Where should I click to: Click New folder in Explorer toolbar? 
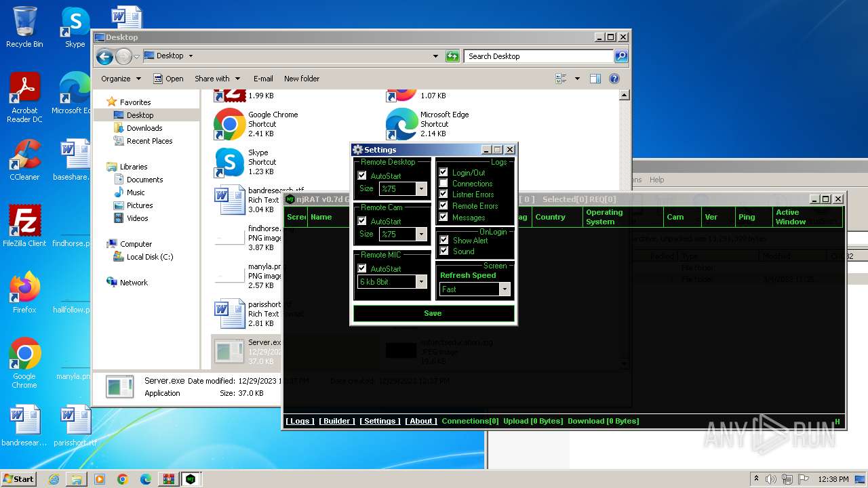[x=302, y=79]
